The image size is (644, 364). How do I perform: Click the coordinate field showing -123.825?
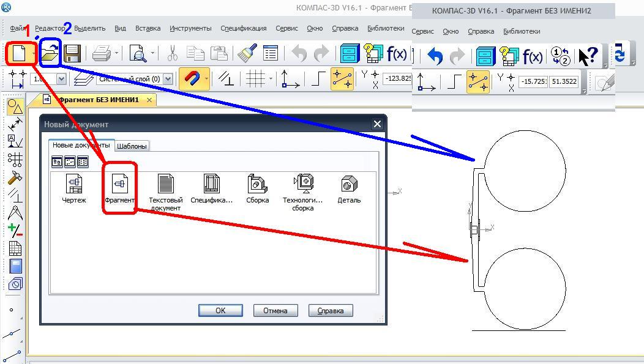(397, 78)
